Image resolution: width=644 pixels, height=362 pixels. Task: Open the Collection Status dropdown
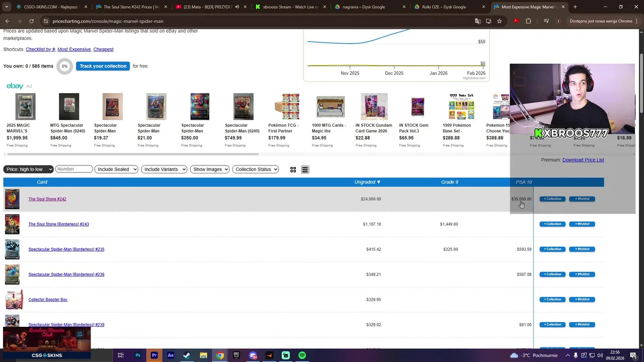pyautogui.click(x=256, y=169)
